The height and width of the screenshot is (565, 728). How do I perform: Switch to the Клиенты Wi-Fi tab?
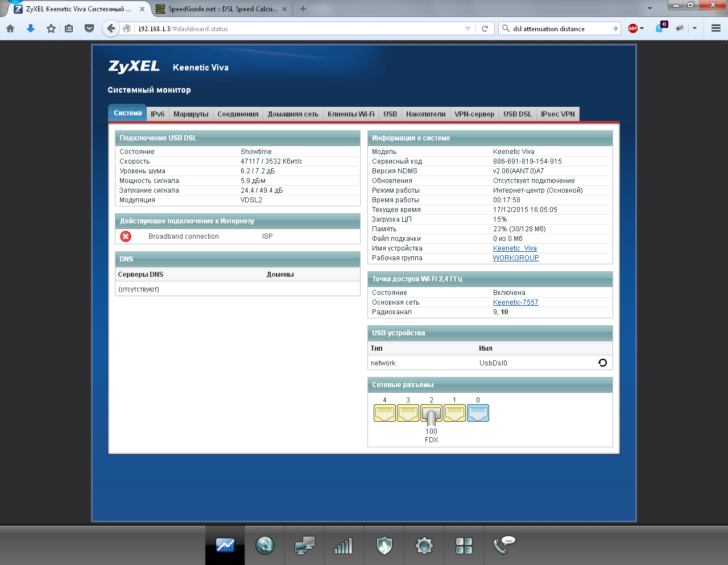coord(351,114)
